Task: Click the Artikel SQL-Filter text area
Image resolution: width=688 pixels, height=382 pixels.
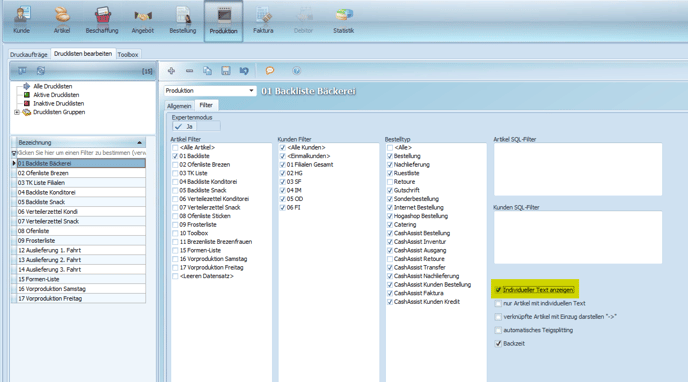Action: (578, 169)
